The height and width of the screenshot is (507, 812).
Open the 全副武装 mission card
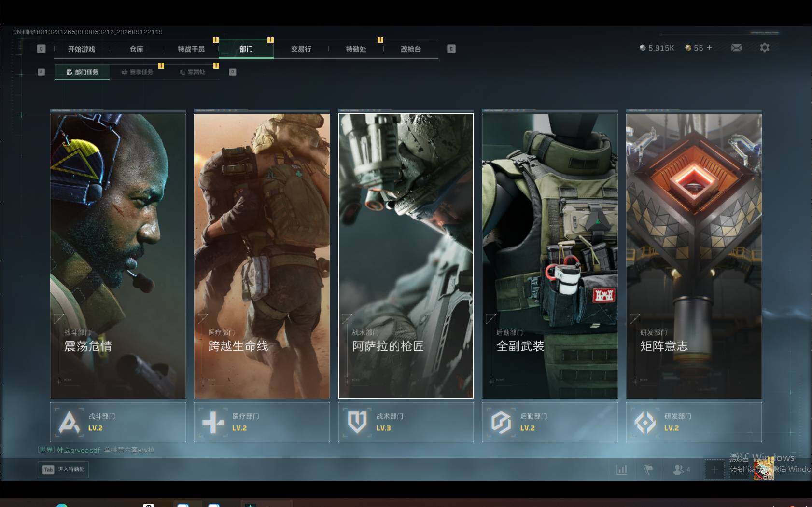[x=550, y=256]
